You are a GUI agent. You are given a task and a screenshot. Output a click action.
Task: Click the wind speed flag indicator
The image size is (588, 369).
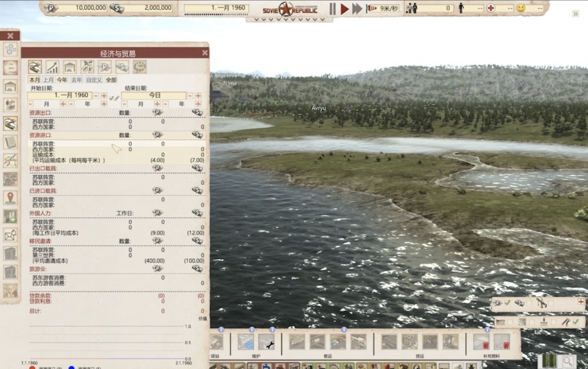tap(371, 8)
